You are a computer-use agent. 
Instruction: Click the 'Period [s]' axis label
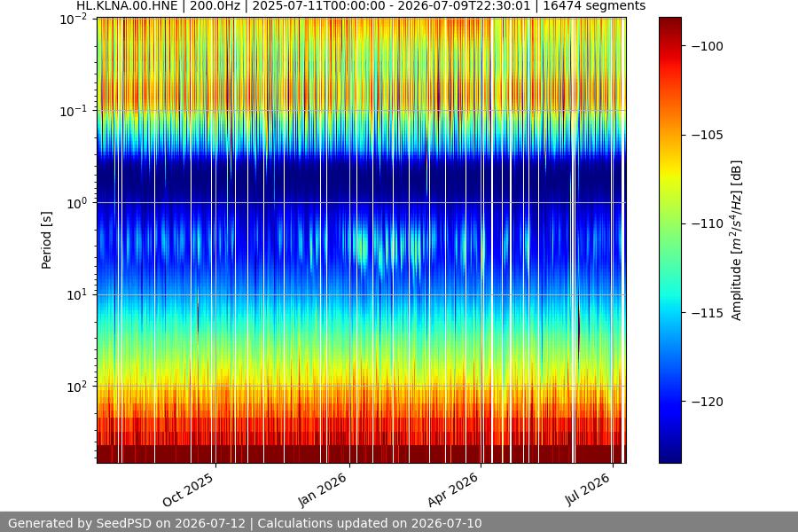(46, 240)
